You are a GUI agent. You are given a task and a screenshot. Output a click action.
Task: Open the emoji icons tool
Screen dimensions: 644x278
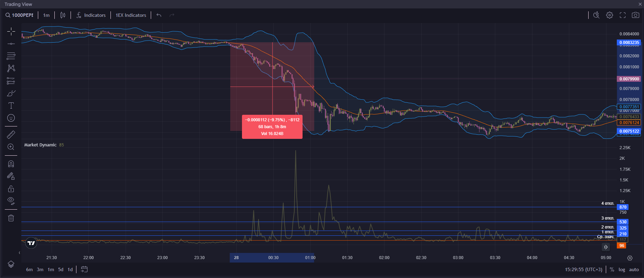(11, 118)
